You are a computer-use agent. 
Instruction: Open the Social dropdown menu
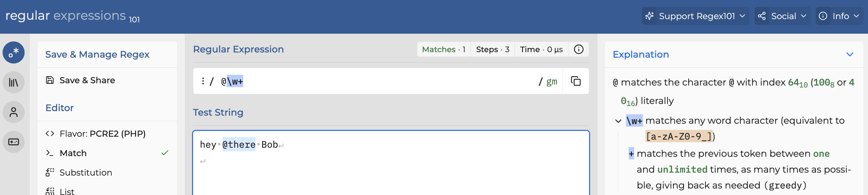tap(782, 16)
